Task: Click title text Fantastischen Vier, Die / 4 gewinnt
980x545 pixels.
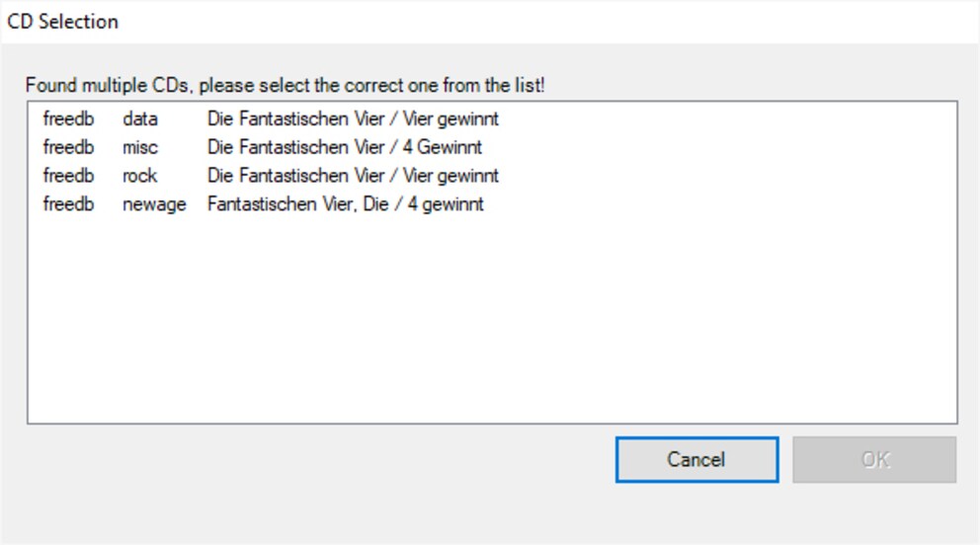Action: tap(345, 204)
